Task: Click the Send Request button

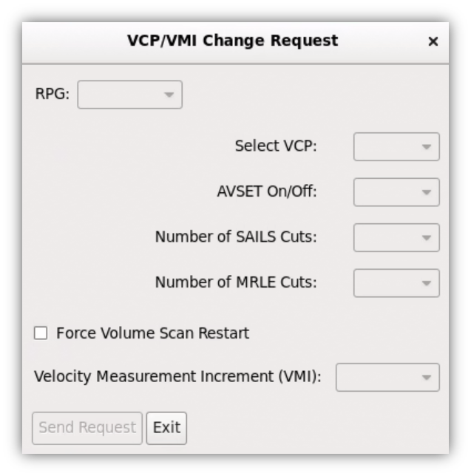Action: click(x=87, y=428)
